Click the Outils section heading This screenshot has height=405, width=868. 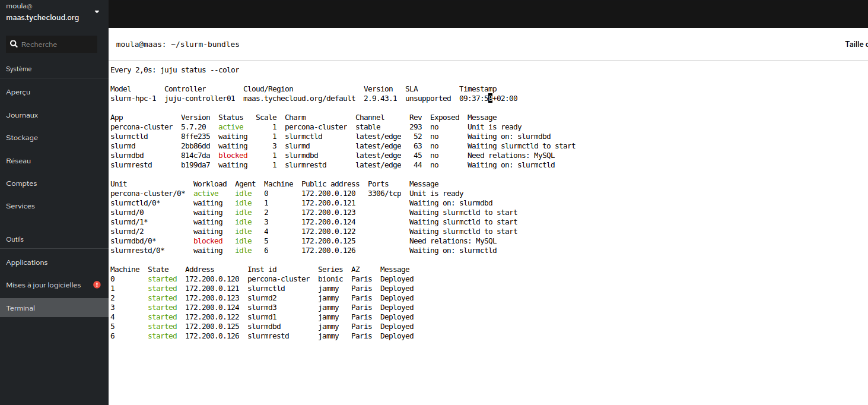coord(14,239)
